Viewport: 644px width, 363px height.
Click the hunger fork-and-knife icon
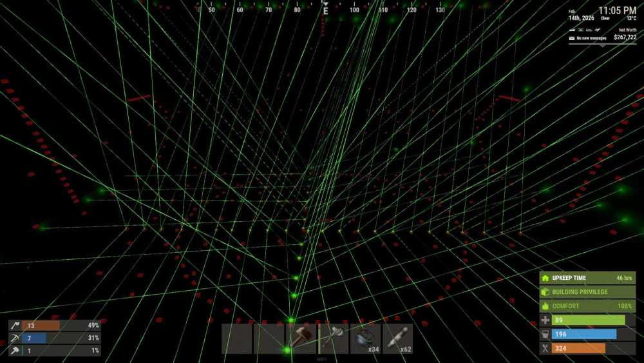tap(545, 349)
